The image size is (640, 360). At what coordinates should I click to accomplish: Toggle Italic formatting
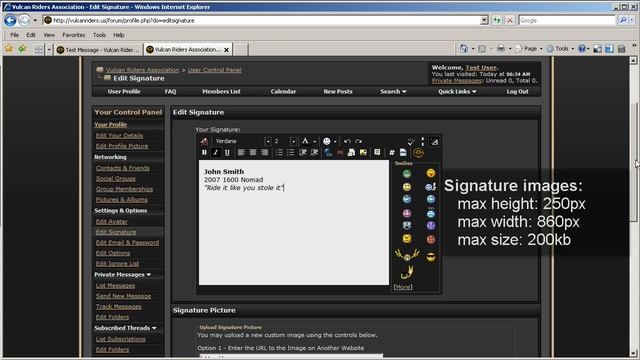216,153
